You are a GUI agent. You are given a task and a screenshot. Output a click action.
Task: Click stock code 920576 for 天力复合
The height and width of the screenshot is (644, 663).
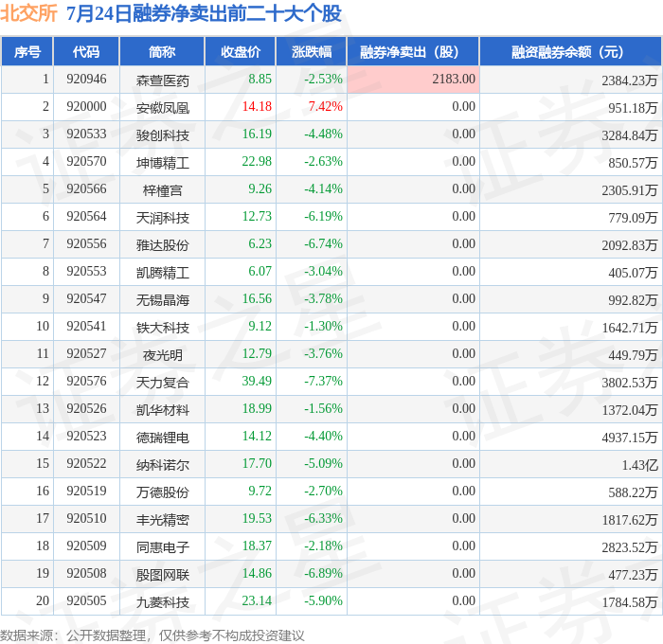tap(86, 381)
